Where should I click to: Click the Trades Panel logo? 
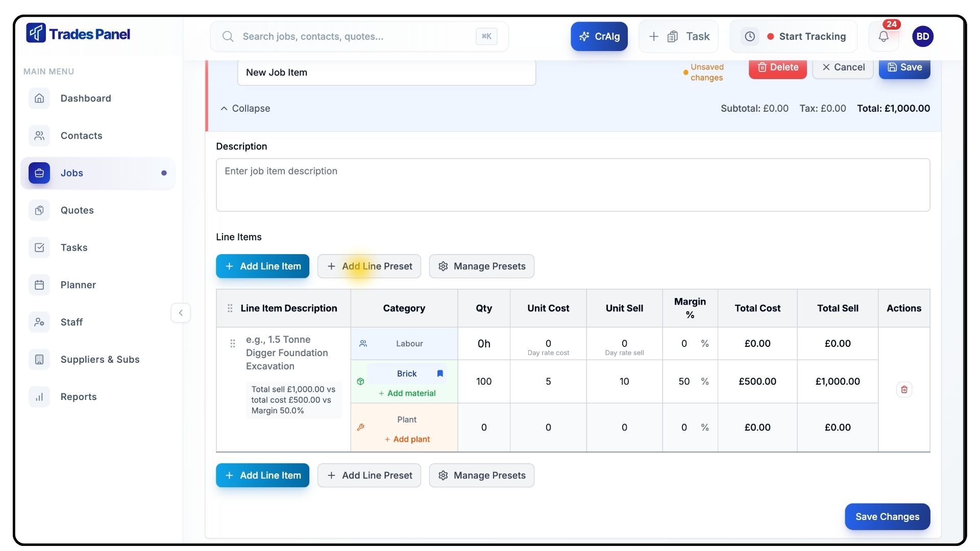pyautogui.click(x=78, y=34)
